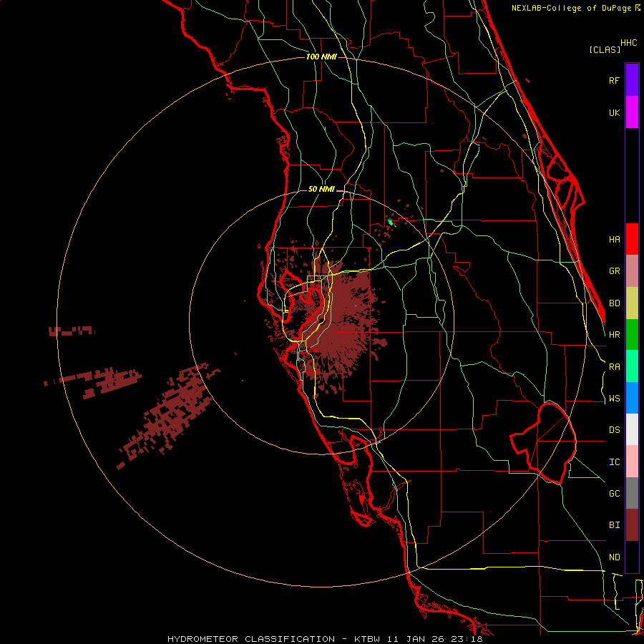Viewport: 644px width, 644px height.
Task: Click the Hydrometeor Classification KTBW title caption
Action: click(x=325, y=639)
